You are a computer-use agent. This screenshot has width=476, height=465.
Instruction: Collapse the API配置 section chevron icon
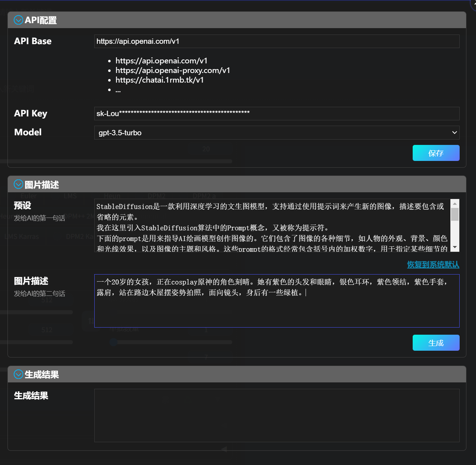pos(18,20)
